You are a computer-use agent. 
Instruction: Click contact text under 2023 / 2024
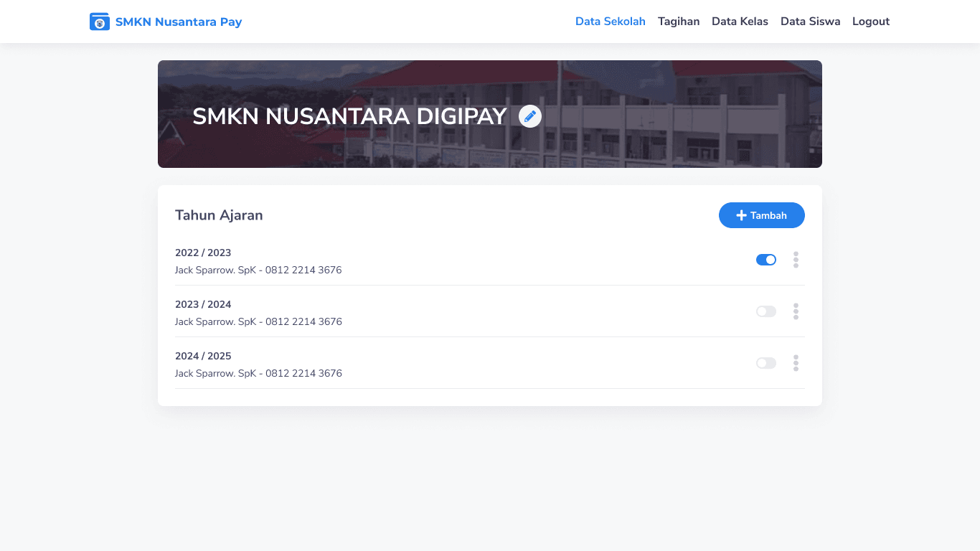[x=258, y=322]
